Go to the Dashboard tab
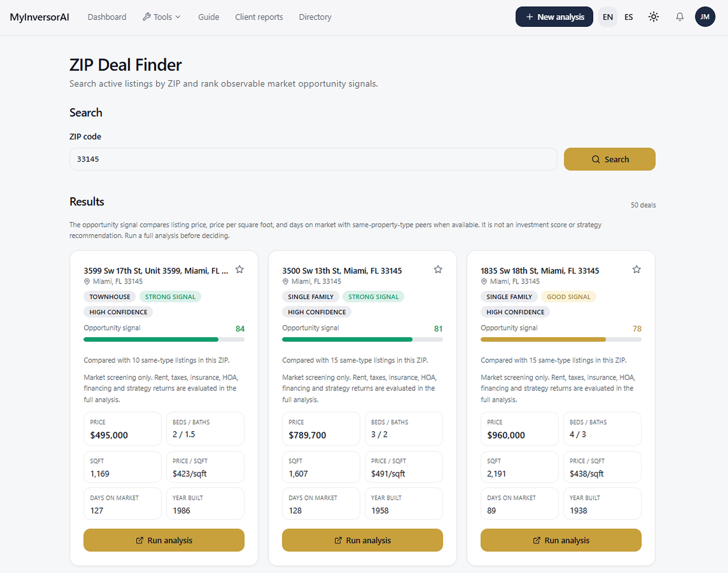This screenshot has height=573, width=728. (107, 17)
